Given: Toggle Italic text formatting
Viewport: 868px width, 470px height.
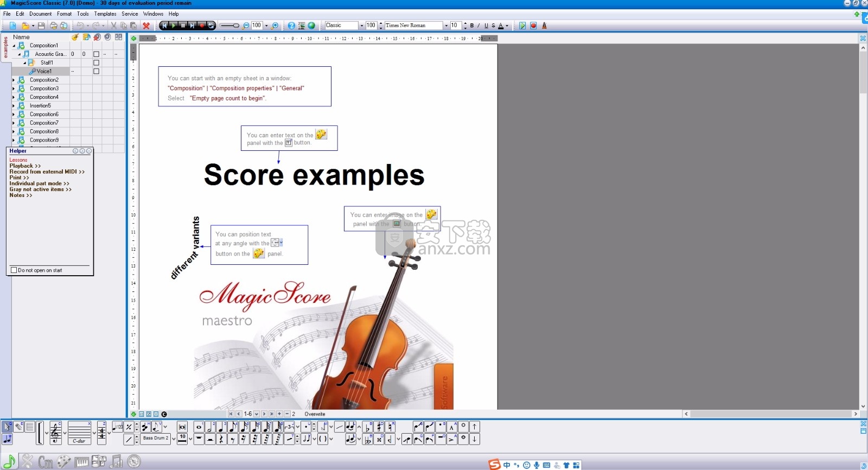Looking at the screenshot, I should coord(478,26).
